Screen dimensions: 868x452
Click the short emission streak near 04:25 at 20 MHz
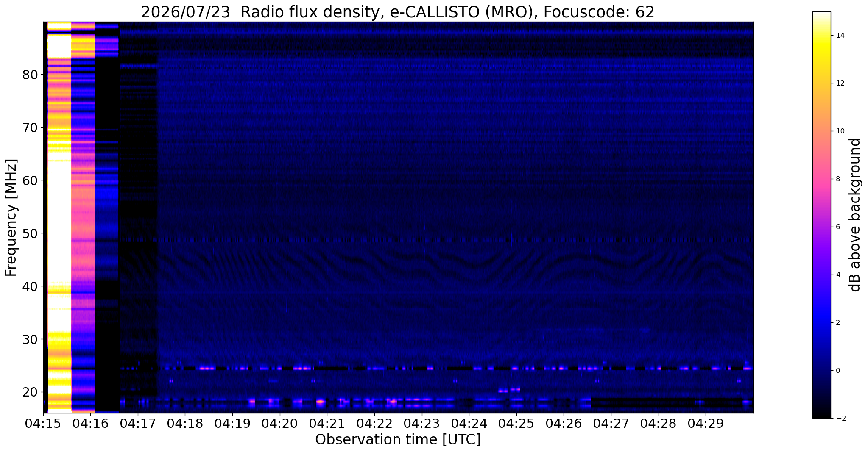[509, 390]
